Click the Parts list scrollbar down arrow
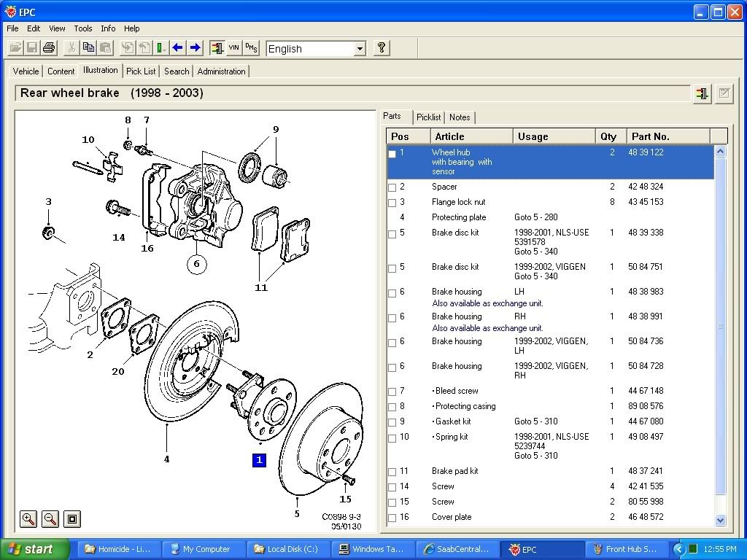This screenshot has width=747, height=560. (x=721, y=520)
